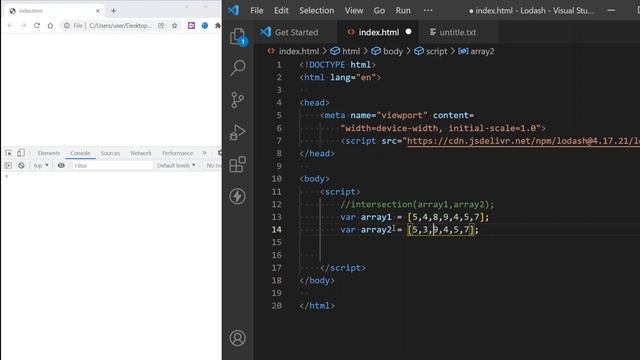Click line number 14 in the gutter
640x360 pixels.
click(x=276, y=230)
